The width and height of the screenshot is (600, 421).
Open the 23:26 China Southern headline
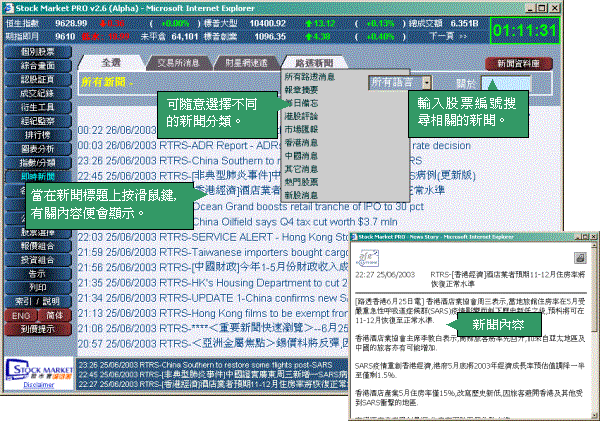click(x=250, y=161)
